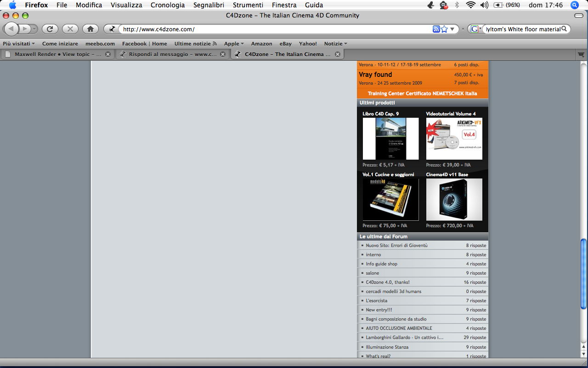Image resolution: width=588 pixels, height=368 pixels.
Task: Open the Guida menu
Action: click(x=314, y=5)
